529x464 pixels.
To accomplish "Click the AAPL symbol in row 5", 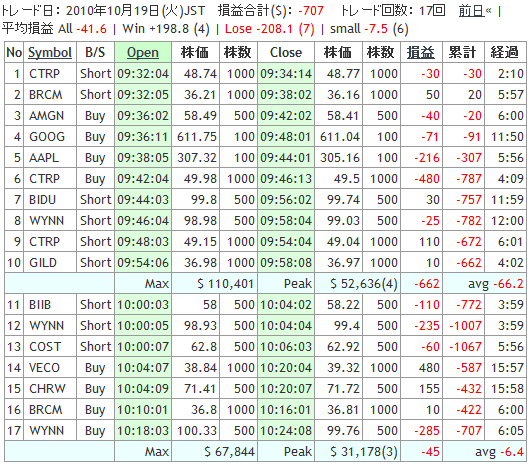I will [44, 158].
